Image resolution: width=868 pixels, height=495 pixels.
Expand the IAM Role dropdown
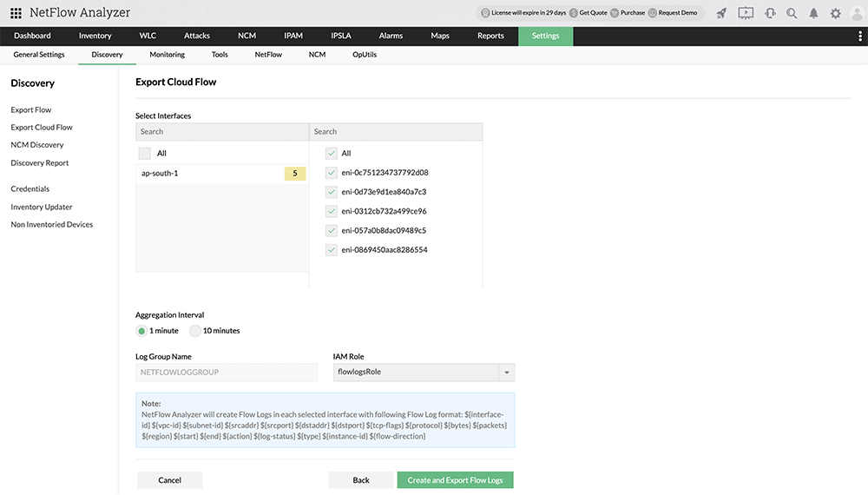pyautogui.click(x=507, y=373)
